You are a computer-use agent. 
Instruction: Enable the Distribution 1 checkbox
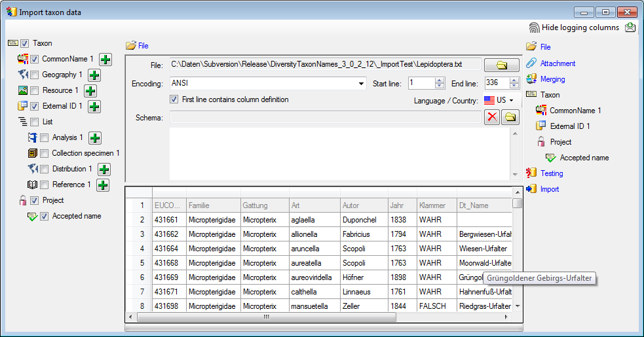click(x=45, y=169)
